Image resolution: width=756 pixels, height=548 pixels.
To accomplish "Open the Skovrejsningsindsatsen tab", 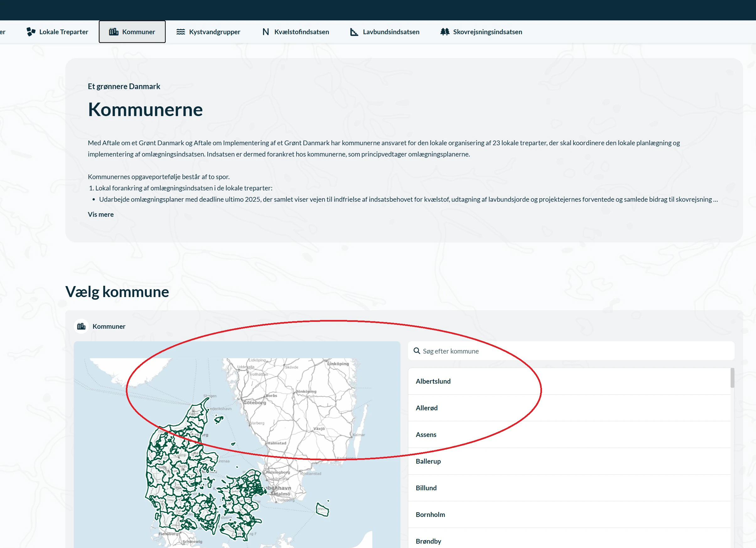I will pos(487,32).
